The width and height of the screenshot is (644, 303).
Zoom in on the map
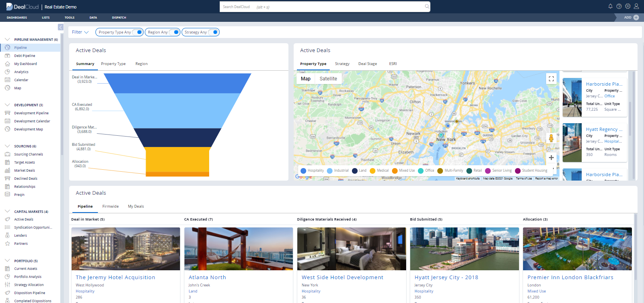coord(551,158)
